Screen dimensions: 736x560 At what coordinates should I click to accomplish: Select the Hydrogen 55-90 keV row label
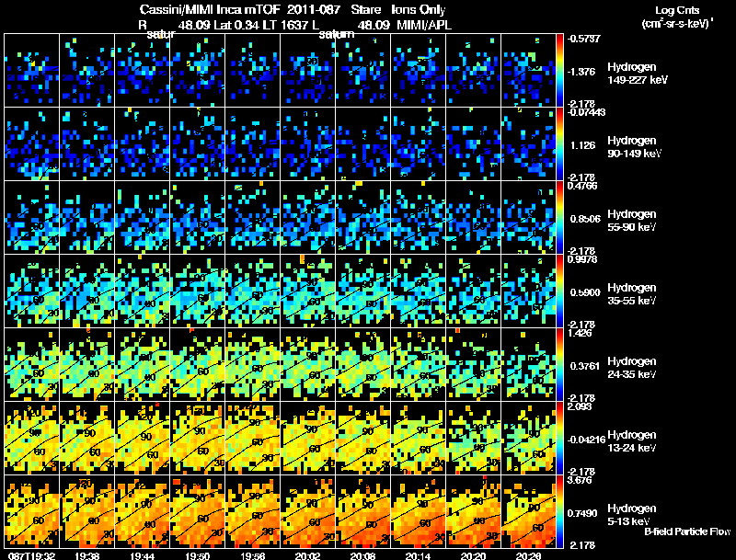pyautogui.click(x=632, y=221)
